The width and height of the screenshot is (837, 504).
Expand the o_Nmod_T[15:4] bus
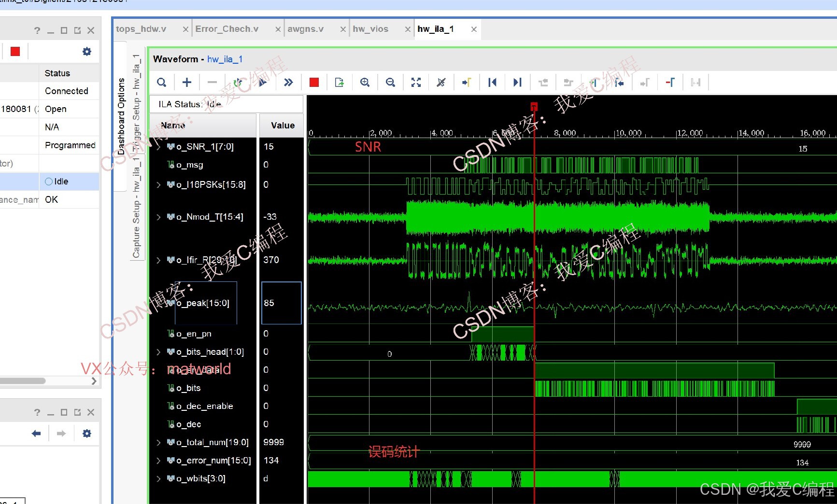coord(158,217)
